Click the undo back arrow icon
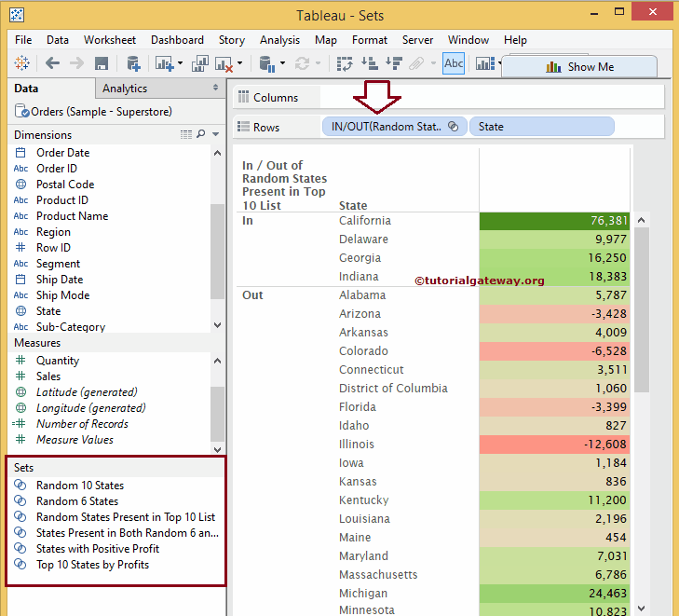This screenshot has height=616, width=679. point(52,63)
